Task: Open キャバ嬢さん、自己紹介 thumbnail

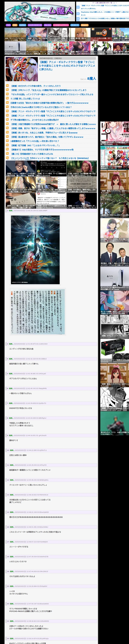Action: pyautogui.click(x=21, y=201)
